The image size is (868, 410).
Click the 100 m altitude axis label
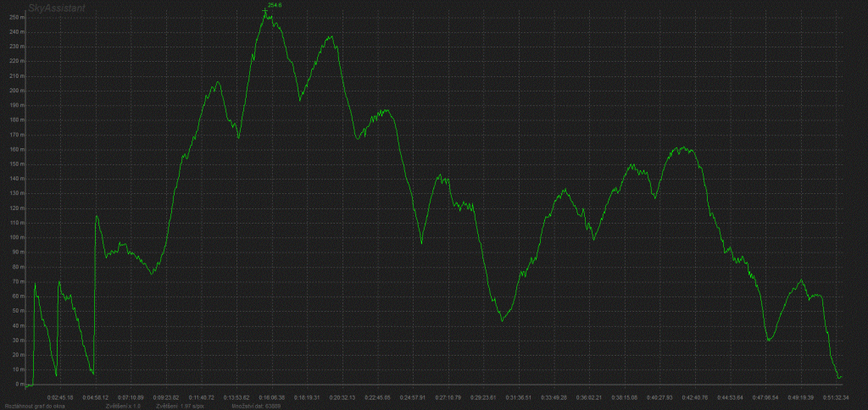pos(13,237)
